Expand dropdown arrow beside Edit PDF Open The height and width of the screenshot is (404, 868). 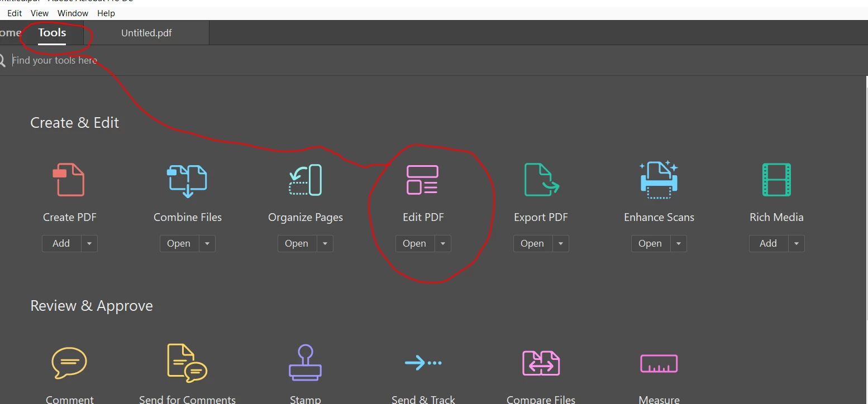pyautogui.click(x=443, y=244)
